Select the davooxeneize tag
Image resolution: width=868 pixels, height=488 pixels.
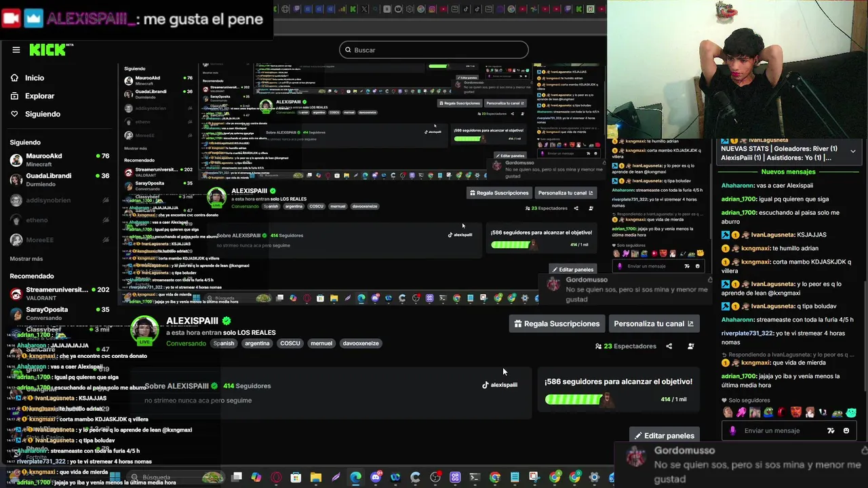click(361, 344)
